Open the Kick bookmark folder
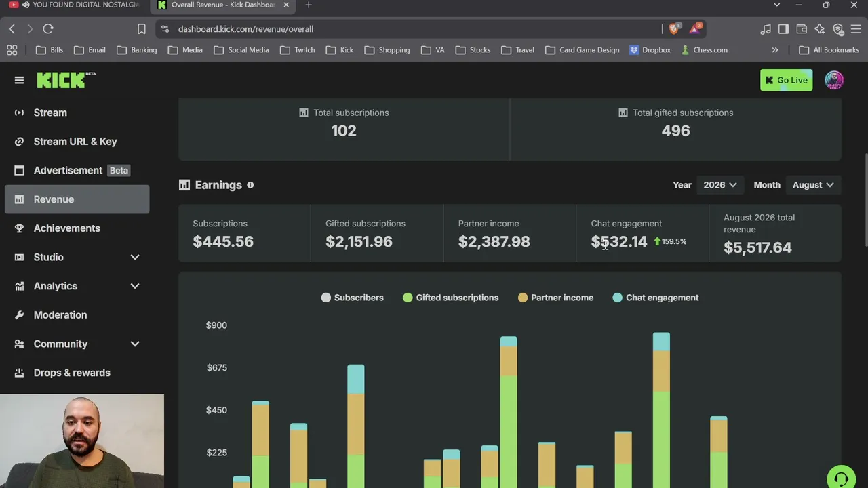Viewport: 868px width, 488px height. 340,49
